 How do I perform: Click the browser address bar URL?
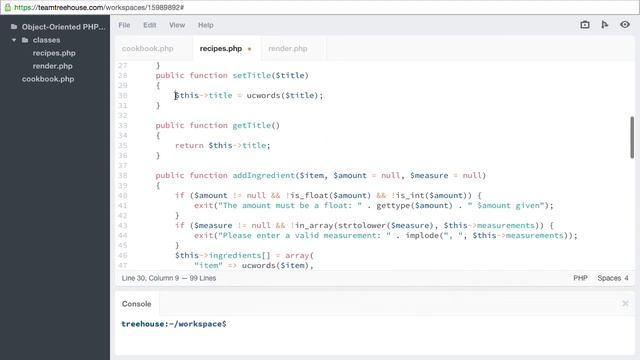pyautogui.click(x=99, y=7)
